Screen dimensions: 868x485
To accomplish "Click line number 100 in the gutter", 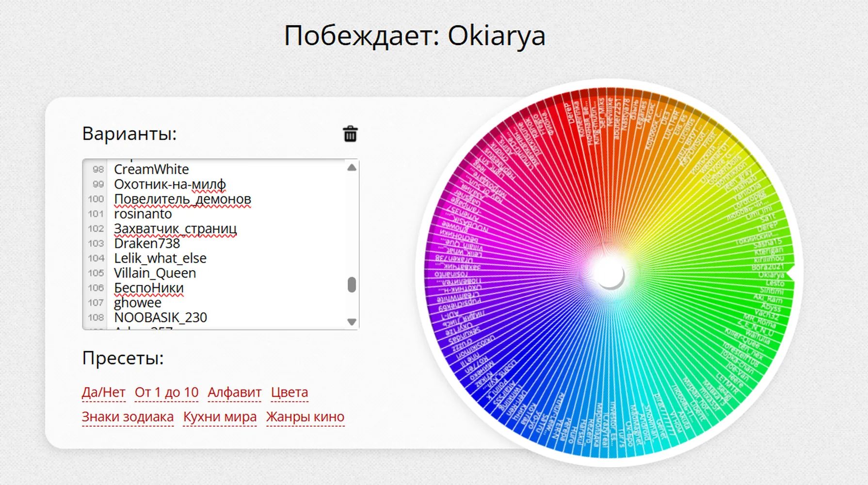I will 96,199.
